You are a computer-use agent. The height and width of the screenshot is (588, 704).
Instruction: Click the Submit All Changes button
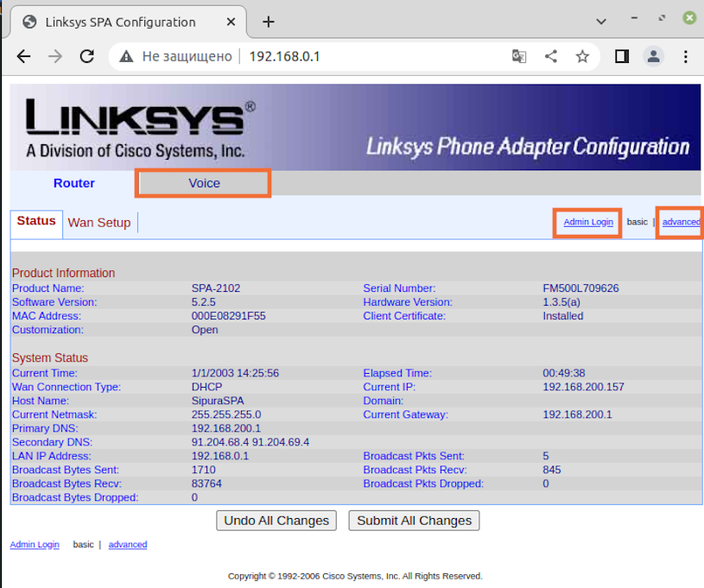[x=414, y=521]
